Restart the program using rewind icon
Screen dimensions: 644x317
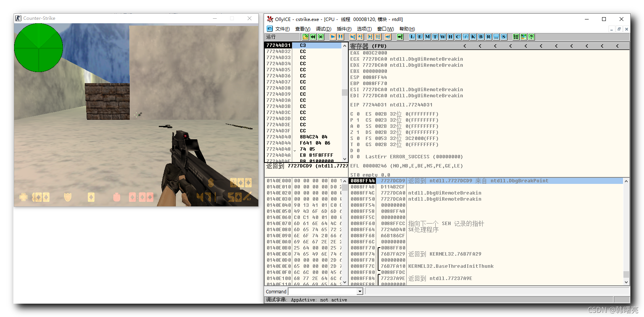pyautogui.click(x=313, y=37)
